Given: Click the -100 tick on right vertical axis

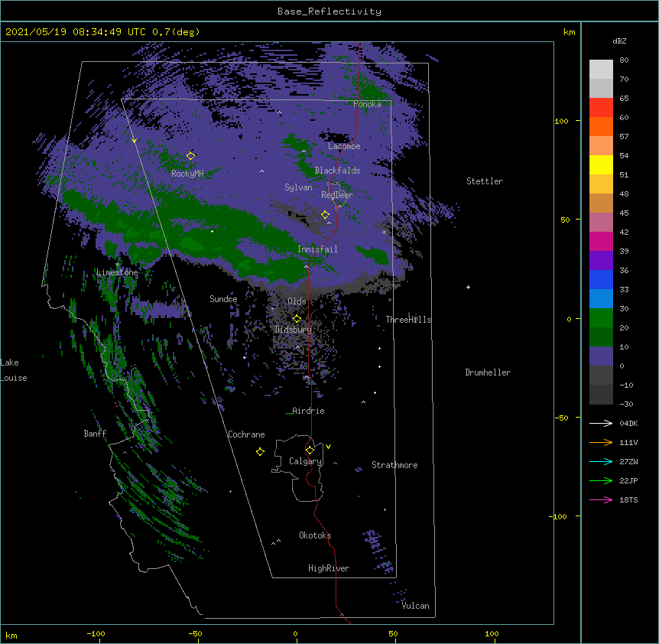Looking at the screenshot, I should [x=558, y=516].
